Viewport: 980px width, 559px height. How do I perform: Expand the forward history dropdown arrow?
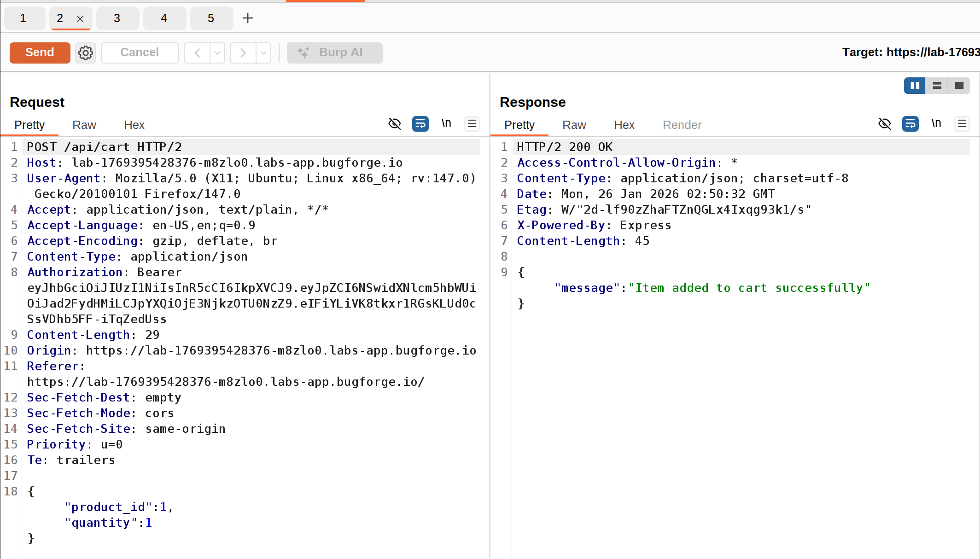tap(263, 52)
